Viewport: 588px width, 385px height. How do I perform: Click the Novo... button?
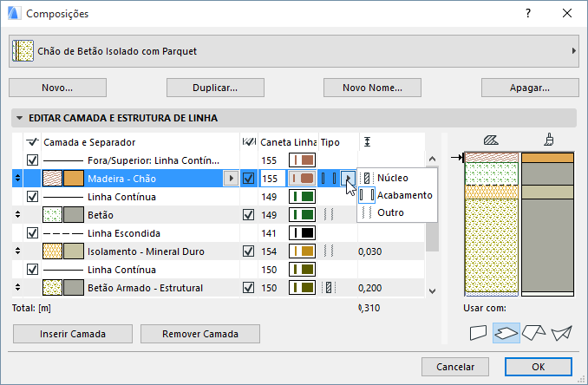click(x=57, y=88)
